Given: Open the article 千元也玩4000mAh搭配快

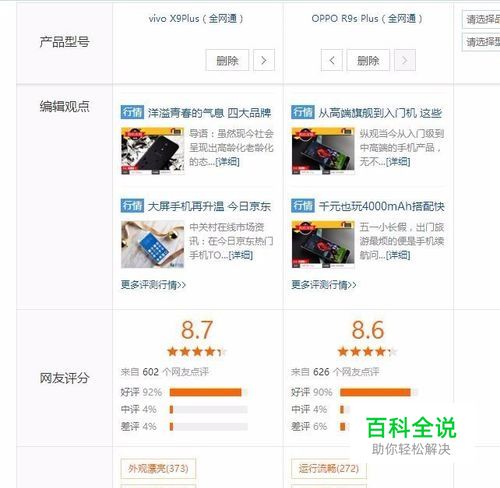Looking at the screenshot, I should pyautogui.click(x=381, y=206).
